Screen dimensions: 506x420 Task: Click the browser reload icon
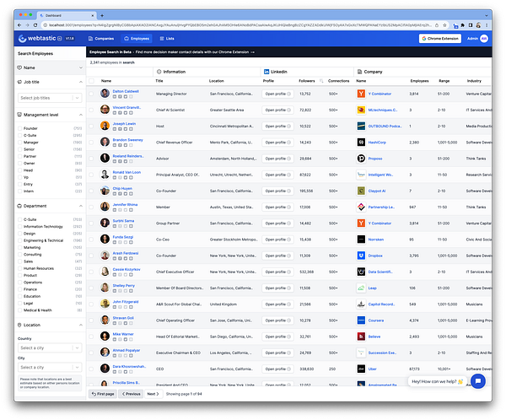[35, 24]
